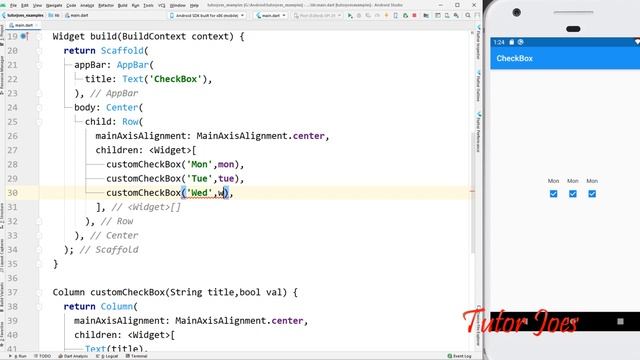Viewport: 640px width, 360px height.
Task: Open the File menu
Action: click(x=13, y=5)
